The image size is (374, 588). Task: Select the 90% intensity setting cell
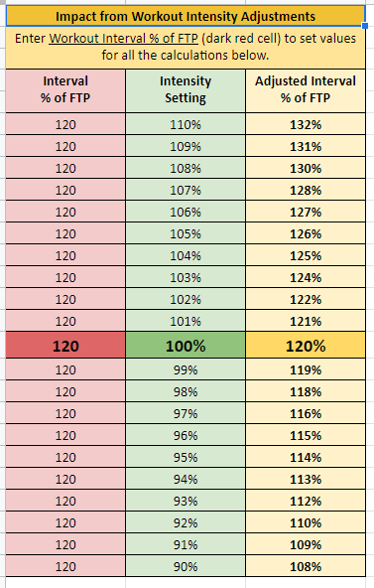click(x=186, y=566)
